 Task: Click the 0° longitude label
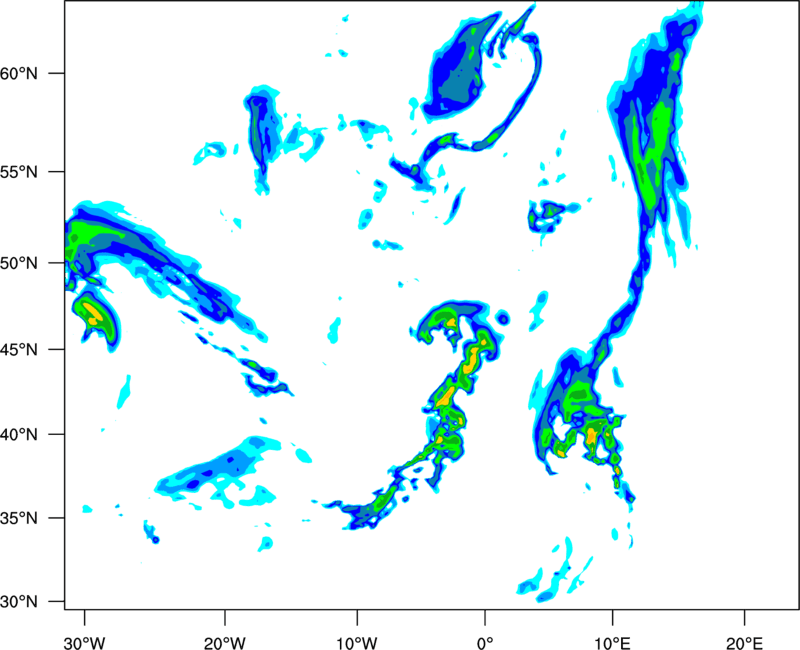pos(485,643)
